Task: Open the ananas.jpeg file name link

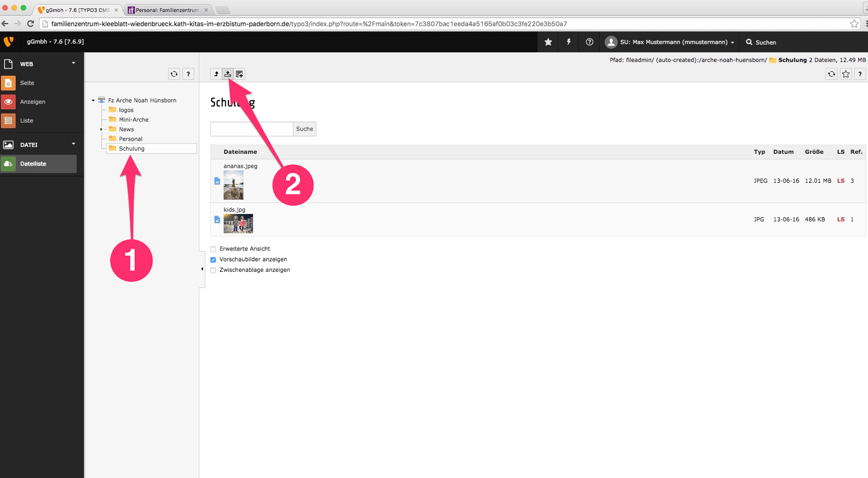Action: coord(240,166)
